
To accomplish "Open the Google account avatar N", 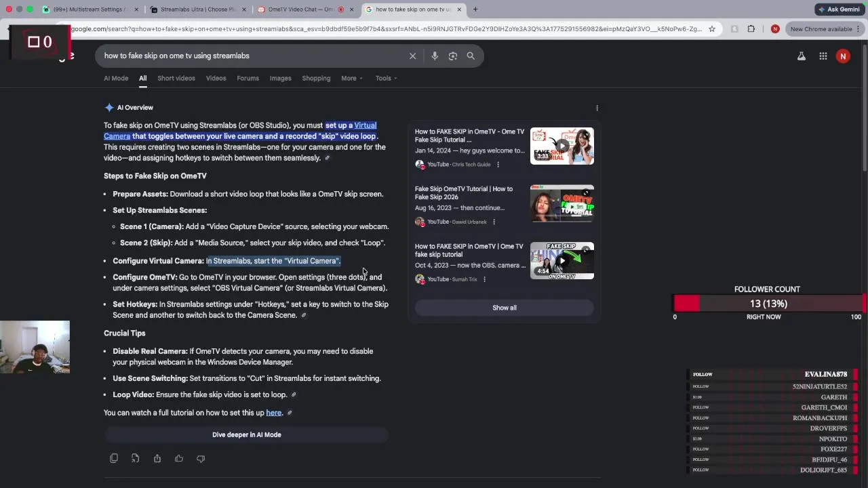I will 843,56.
